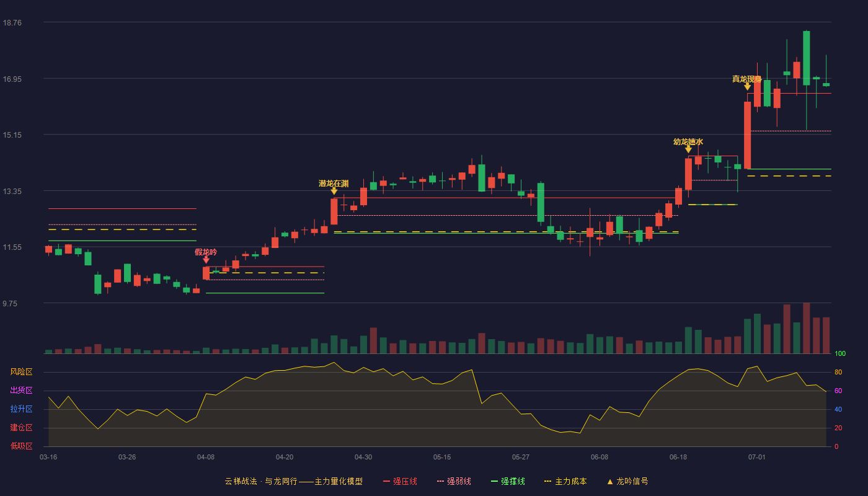
Task: Click the 06-08 date label
Action: pyautogui.click(x=600, y=457)
